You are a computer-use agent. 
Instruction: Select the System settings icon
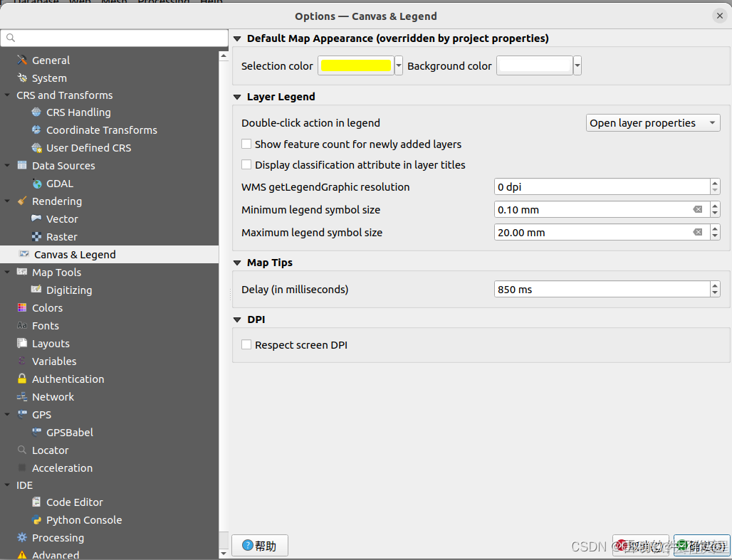click(22, 78)
